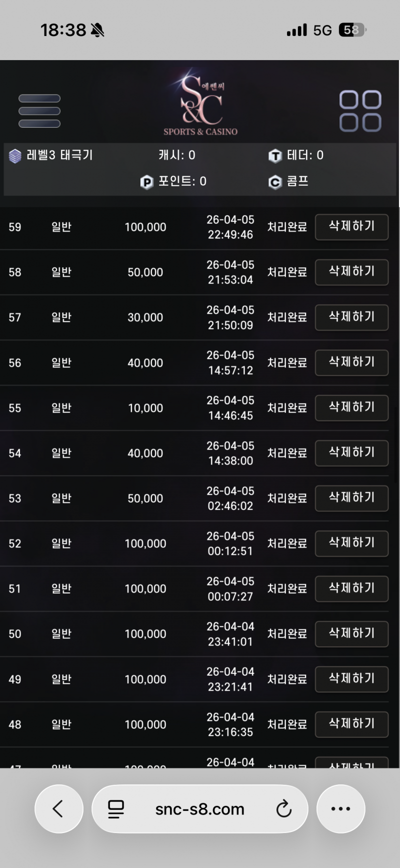Tap the 캐시: 0 balance text
This screenshot has width=400, height=868.
pyautogui.click(x=177, y=155)
